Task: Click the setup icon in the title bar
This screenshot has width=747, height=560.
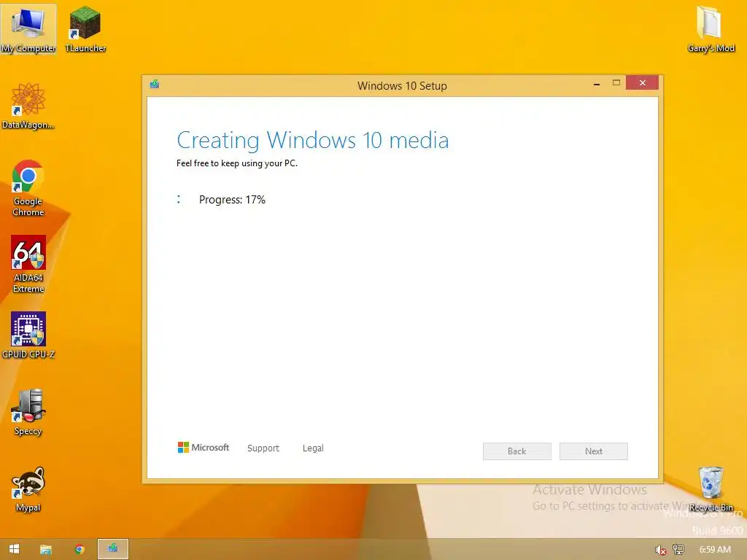Action: tap(155, 85)
